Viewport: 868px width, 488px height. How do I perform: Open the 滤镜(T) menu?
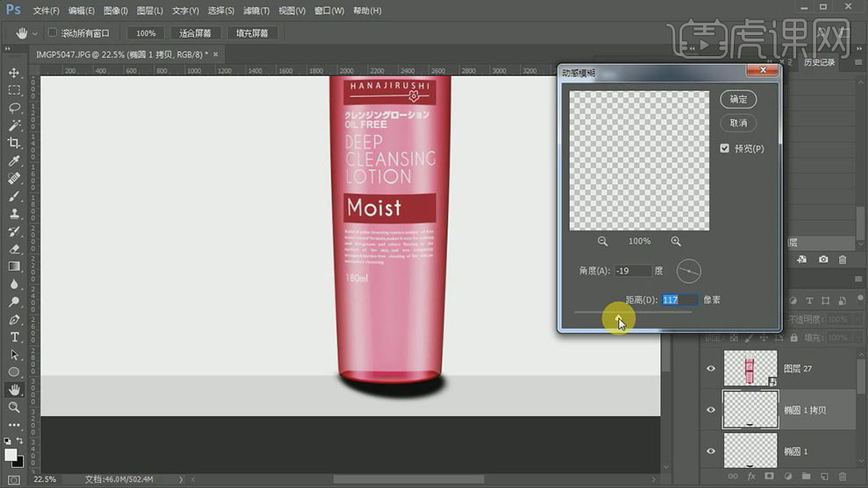coord(256,11)
